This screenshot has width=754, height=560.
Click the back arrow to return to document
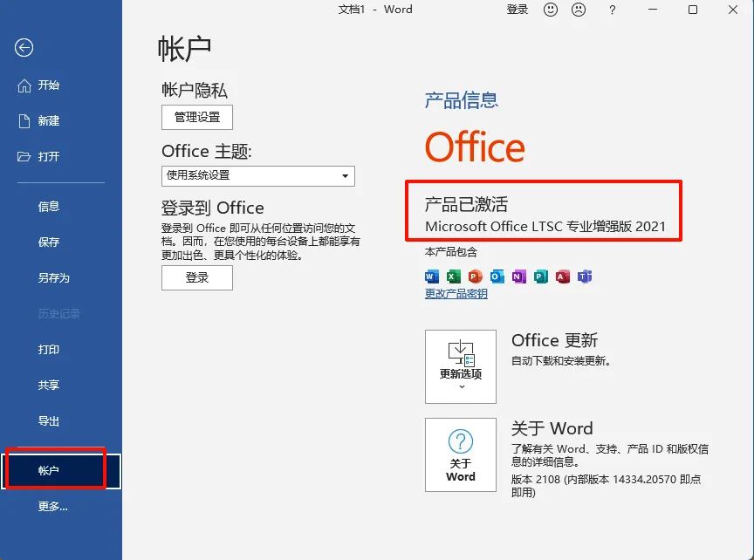pyautogui.click(x=24, y=48)
